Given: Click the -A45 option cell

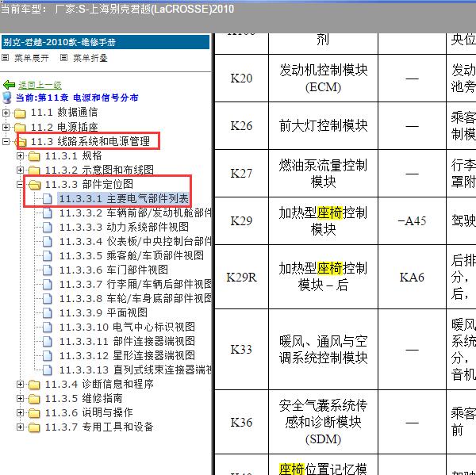Looking at the screenshot, I should (412, 221).
